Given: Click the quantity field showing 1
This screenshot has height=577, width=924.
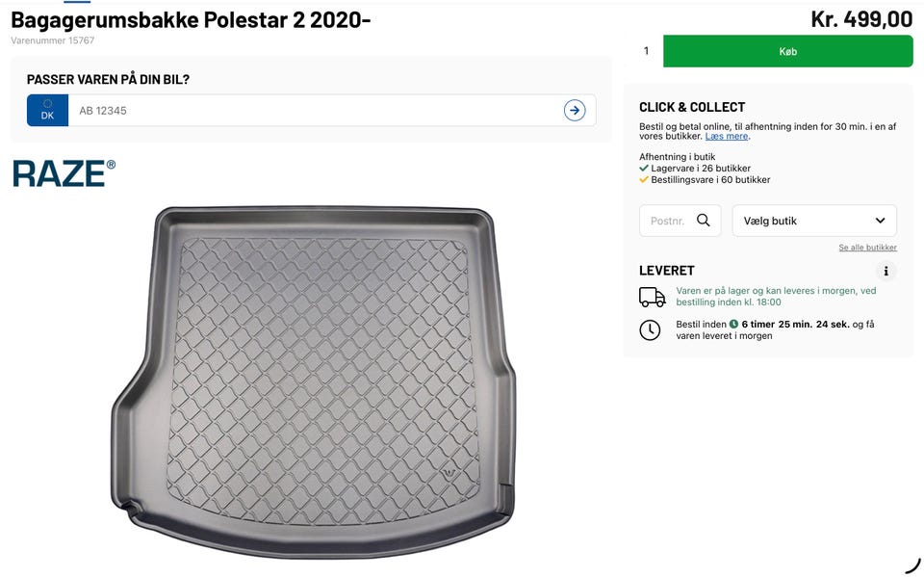Looking at the screenshot, I should [x=646, y=51].
